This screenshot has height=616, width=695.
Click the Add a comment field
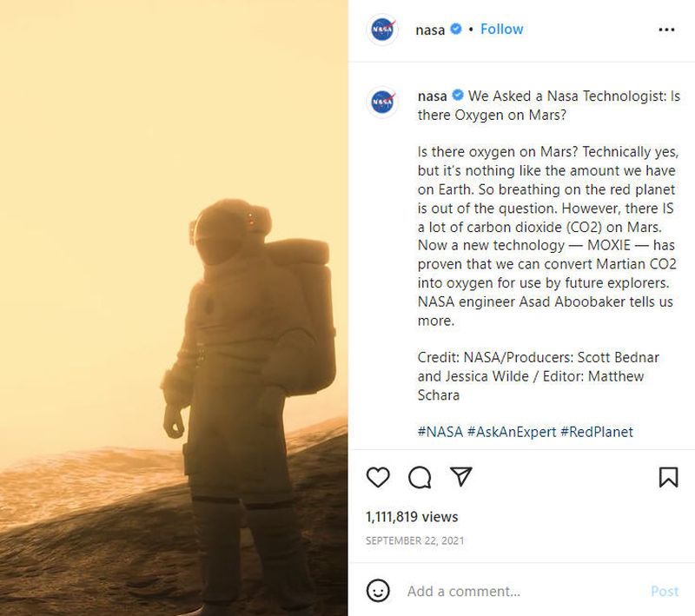pos(523,591)
